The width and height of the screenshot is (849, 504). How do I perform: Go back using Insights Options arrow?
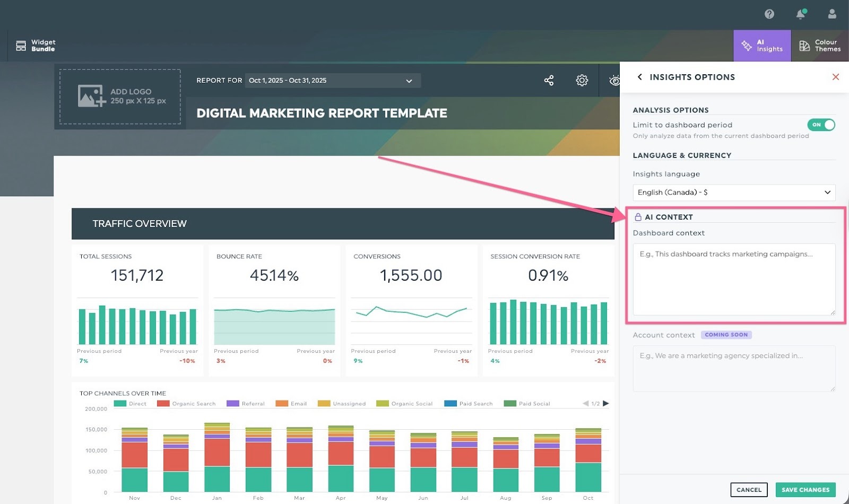pyautogui.click(x=640, y=77)
